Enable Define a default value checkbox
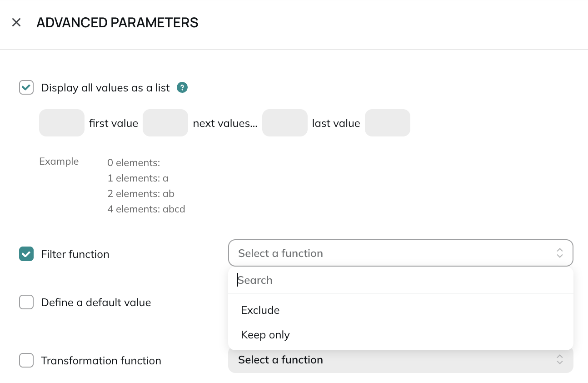The height and width of the screenshot is (383, 588). [x=26, y=302]
